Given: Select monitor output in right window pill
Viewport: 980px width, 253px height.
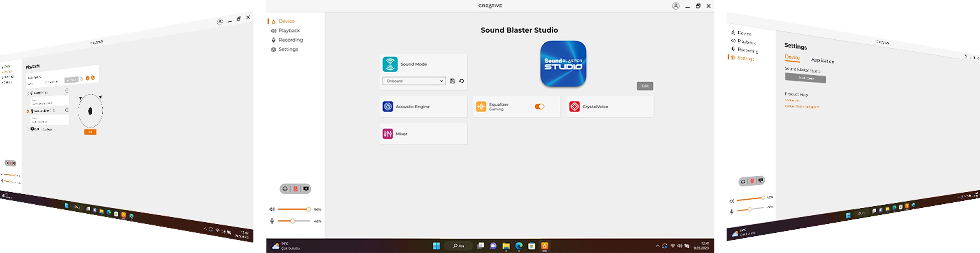Looking at the screenshot, I should point(760,180).
